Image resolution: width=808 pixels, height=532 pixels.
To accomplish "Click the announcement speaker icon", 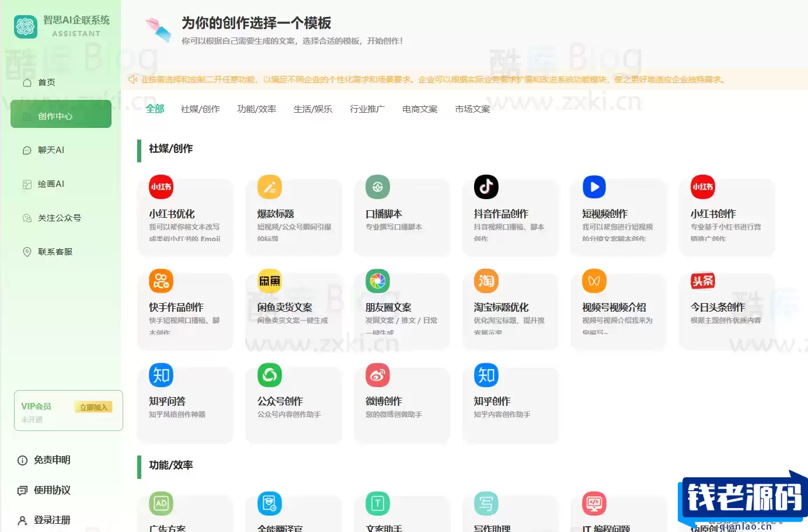I will click(x=133, y=79).
